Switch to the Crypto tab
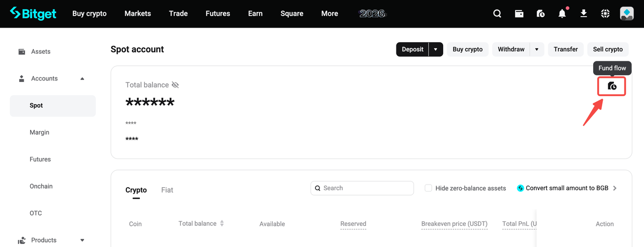Screen dimensions: 644x247 136,190
